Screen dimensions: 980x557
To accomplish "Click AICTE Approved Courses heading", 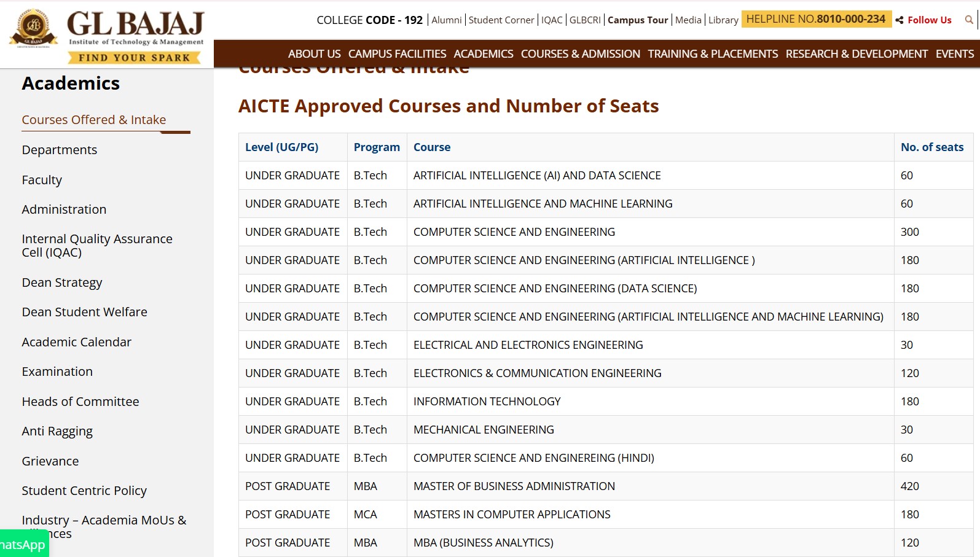I will (x=449, y=106).
